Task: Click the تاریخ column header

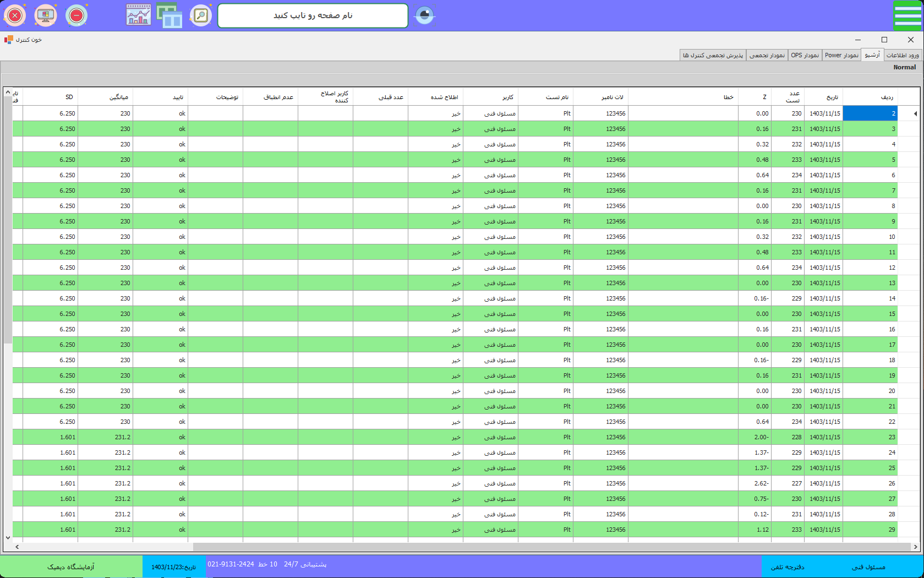Action: click(x=832, y=97)
